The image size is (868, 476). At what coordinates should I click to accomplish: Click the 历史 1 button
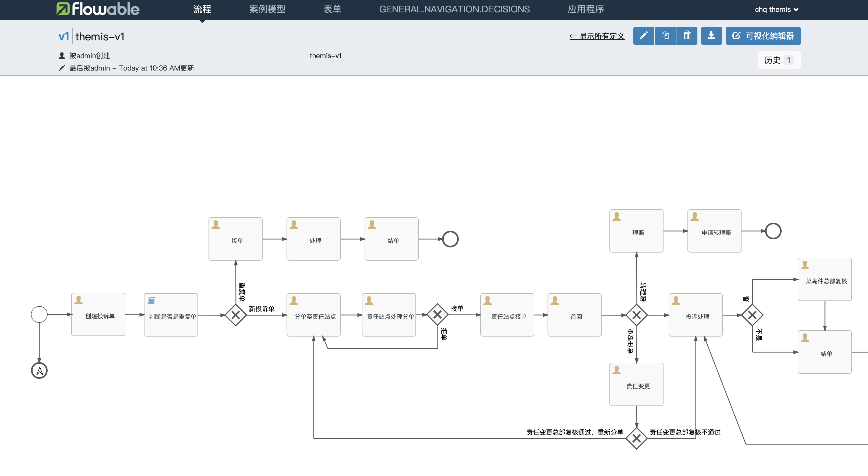pyautogui.click(x=779, y=60)
